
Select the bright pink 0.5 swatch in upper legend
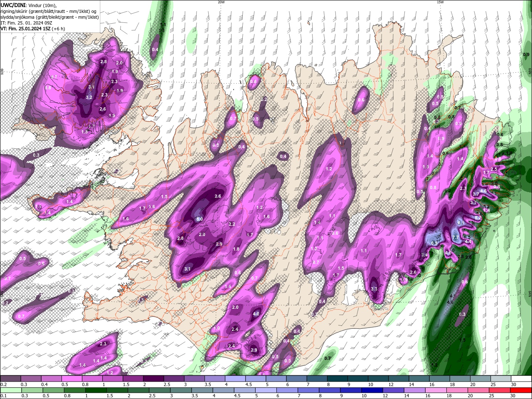(x=72, y=379)
